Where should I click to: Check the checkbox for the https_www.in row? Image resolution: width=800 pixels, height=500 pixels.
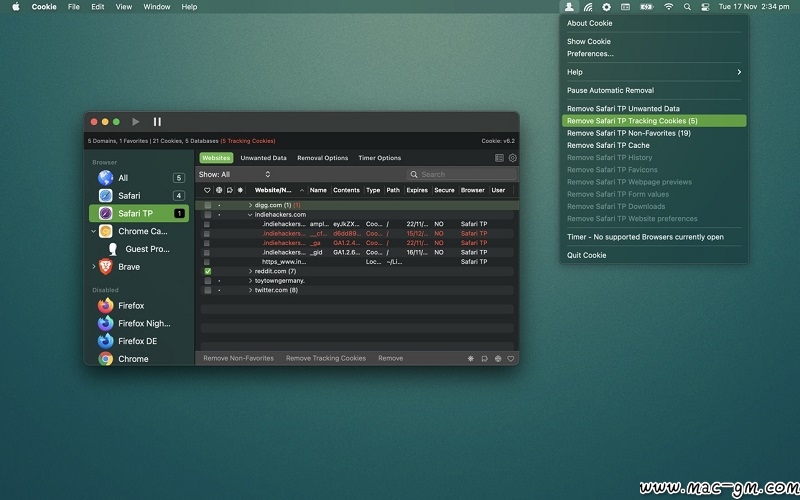[x=207, y=262]
